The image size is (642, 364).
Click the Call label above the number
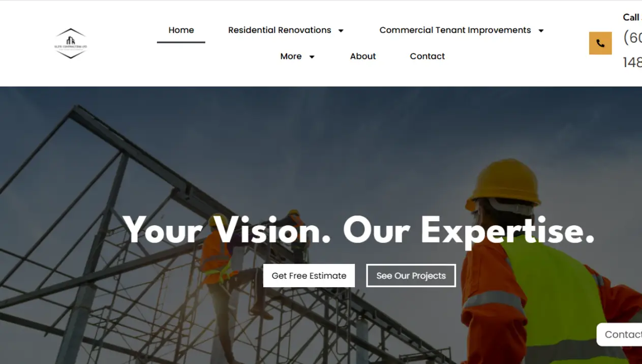(x=631, y=17)
